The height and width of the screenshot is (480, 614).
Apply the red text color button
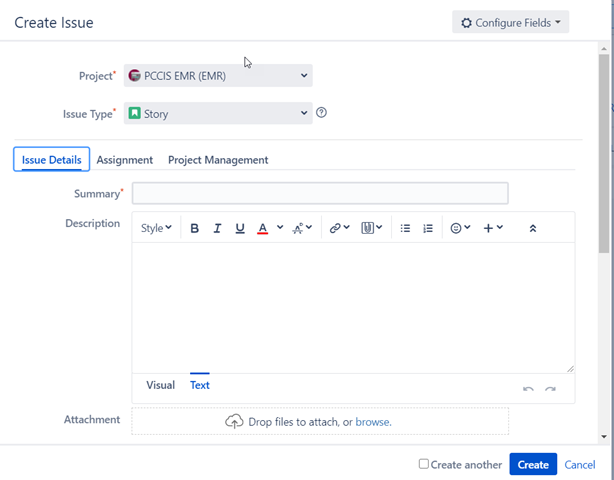(262, 228)
